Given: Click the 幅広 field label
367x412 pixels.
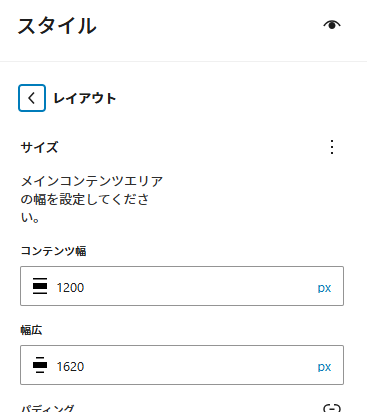Looking at the screenshot, I should [x=31, y=330].
